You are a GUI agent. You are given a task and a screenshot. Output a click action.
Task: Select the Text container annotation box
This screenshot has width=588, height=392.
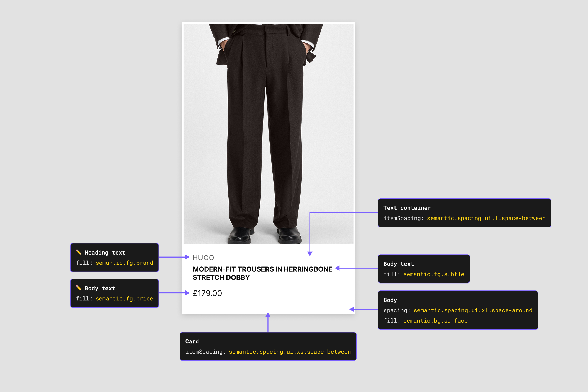407,208
